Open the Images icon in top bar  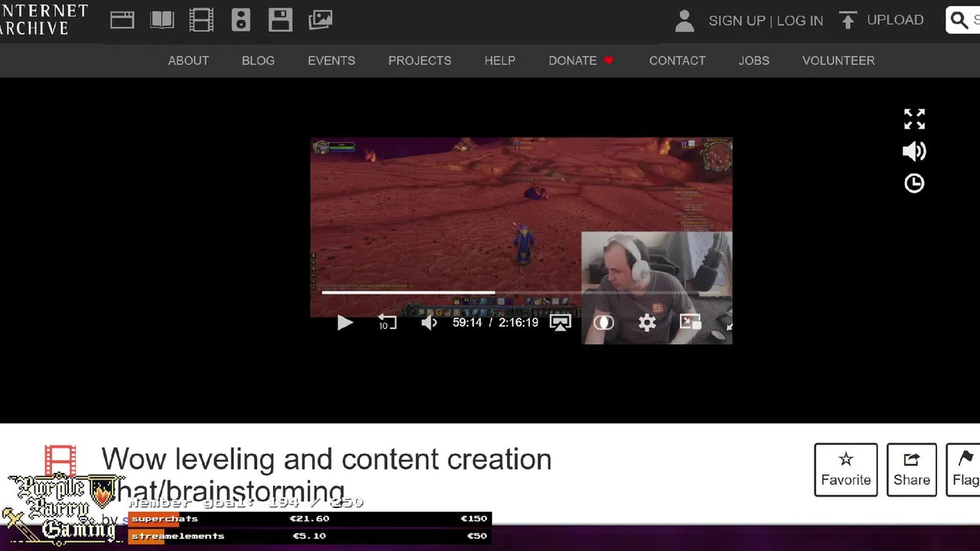[x=320, y=20]
